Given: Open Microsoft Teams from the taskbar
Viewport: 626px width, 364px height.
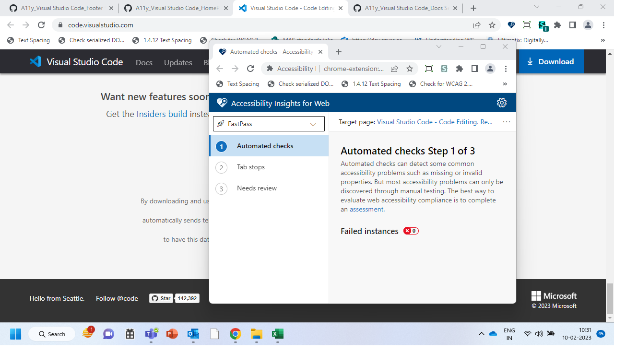Looking at the screenshot, I should point(151,334).
